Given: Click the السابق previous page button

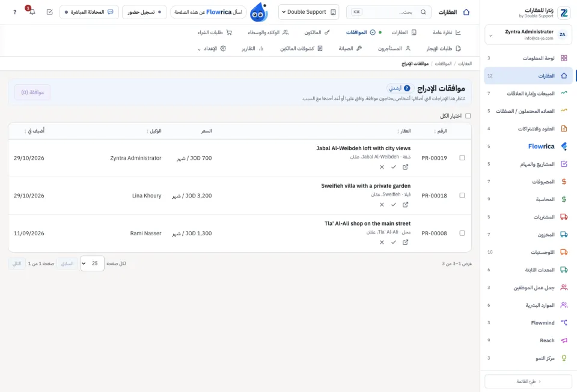Looking at the screenshot, I should [x=67, y=264].
